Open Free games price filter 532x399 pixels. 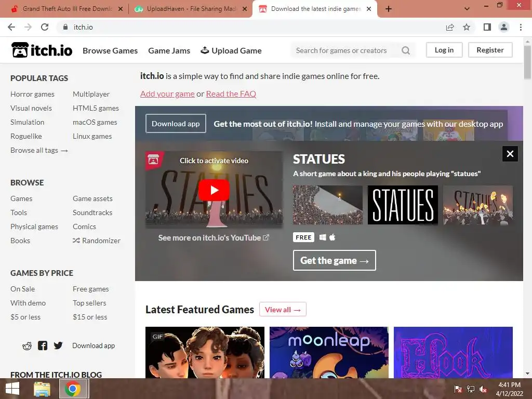(90, 289)
